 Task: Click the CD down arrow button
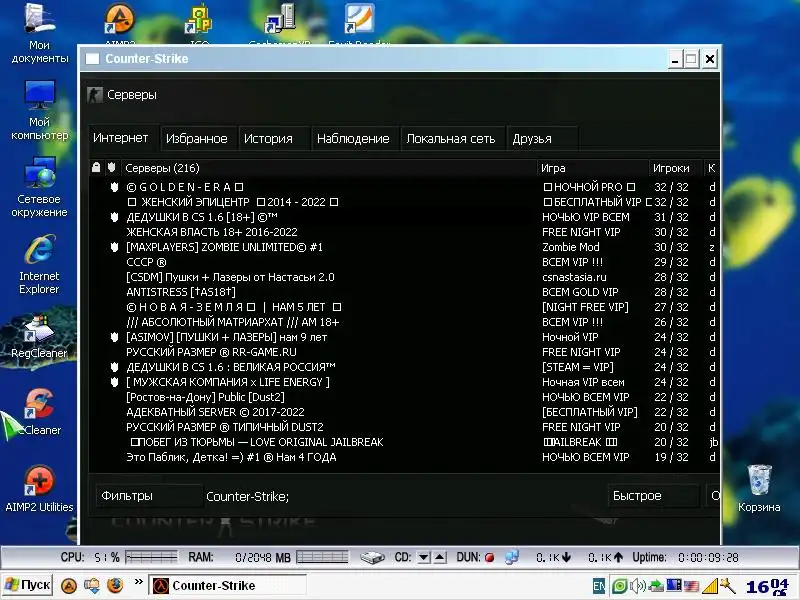(423, 558)
